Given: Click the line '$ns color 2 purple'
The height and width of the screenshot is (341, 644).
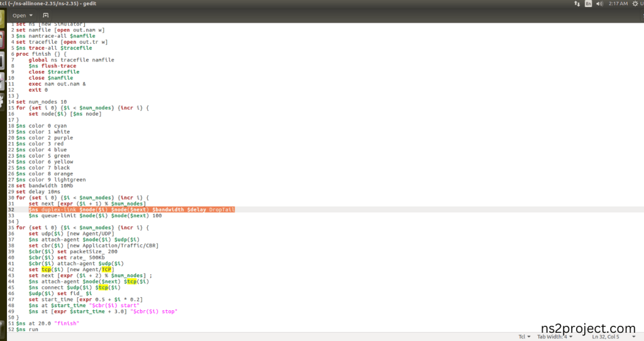Looking at the screenshot, I should pos(45,138).
